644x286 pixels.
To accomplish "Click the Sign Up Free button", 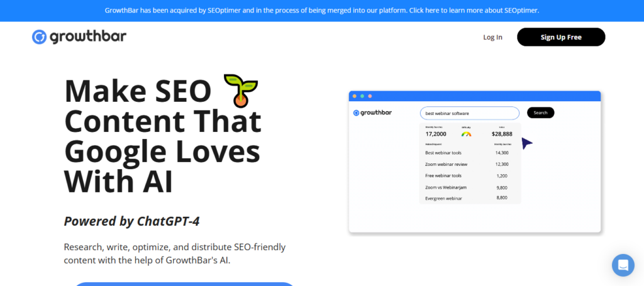I will coord(561,37).
